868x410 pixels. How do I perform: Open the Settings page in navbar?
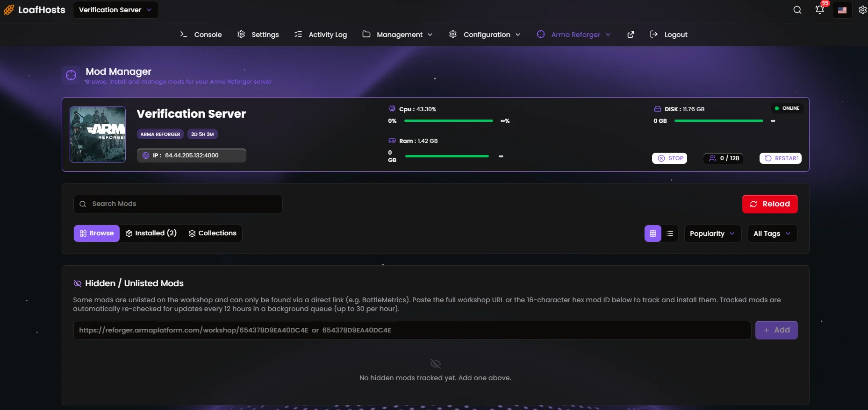click(258, 35)
